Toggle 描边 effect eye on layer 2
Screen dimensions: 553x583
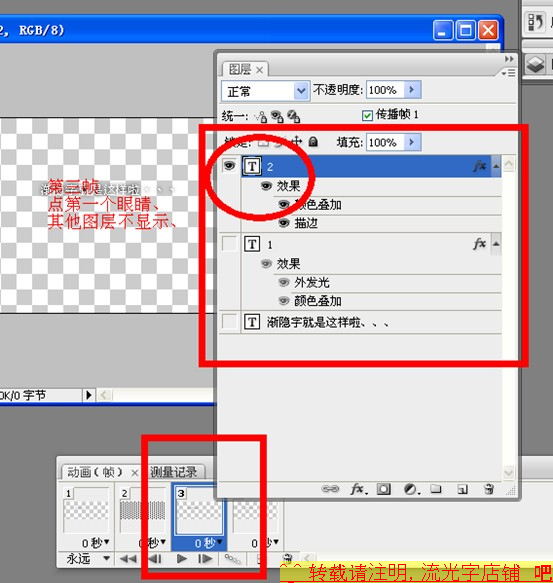tap(284, 223)
